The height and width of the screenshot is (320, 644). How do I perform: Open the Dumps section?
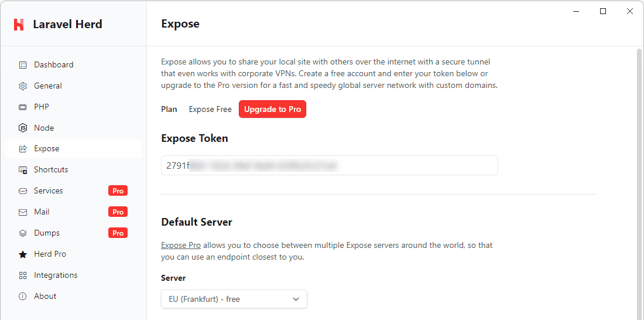click(73, 233)
